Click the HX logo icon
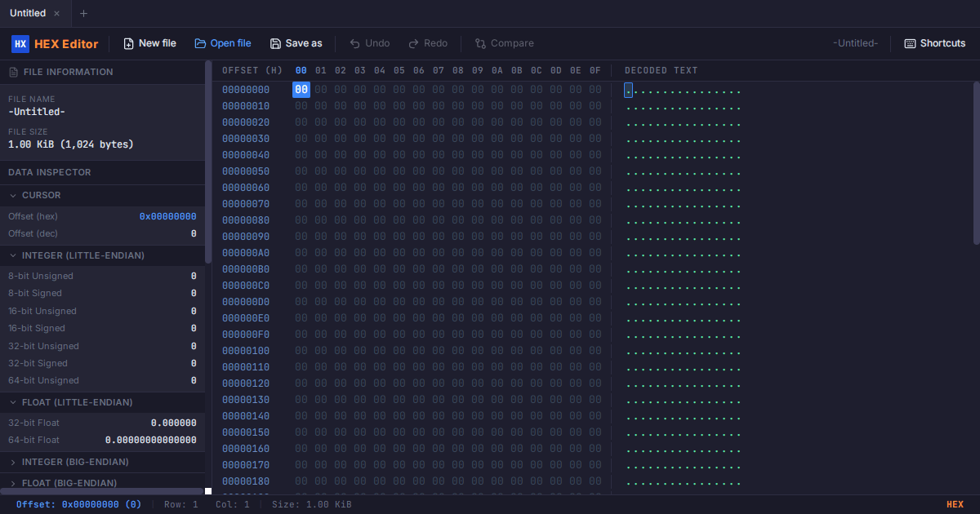This screenshot has width=980, height=514. pyautogui.click(x=20, y=44)
